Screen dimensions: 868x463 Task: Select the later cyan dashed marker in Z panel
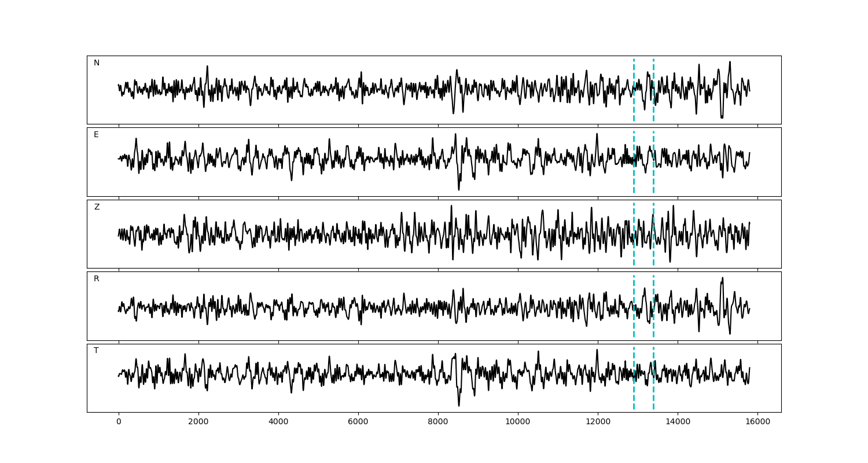pyautogui.click(x=653, y=234)
